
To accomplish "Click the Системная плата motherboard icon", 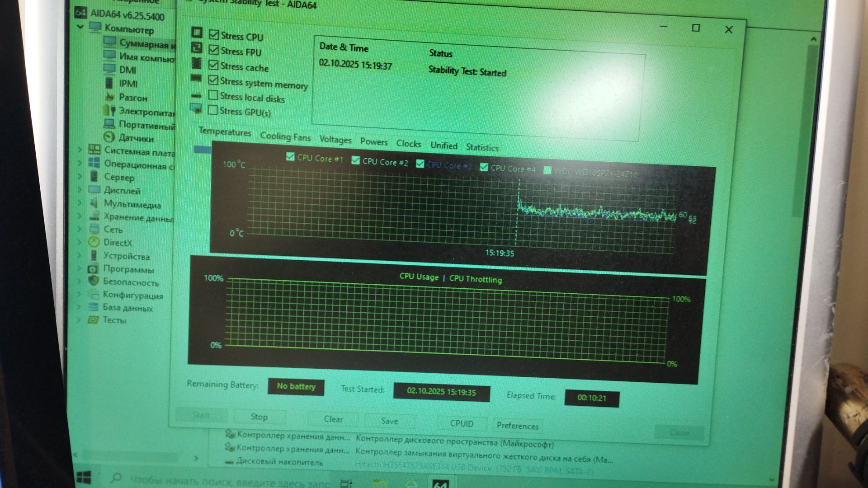I will tap(94, 150).
